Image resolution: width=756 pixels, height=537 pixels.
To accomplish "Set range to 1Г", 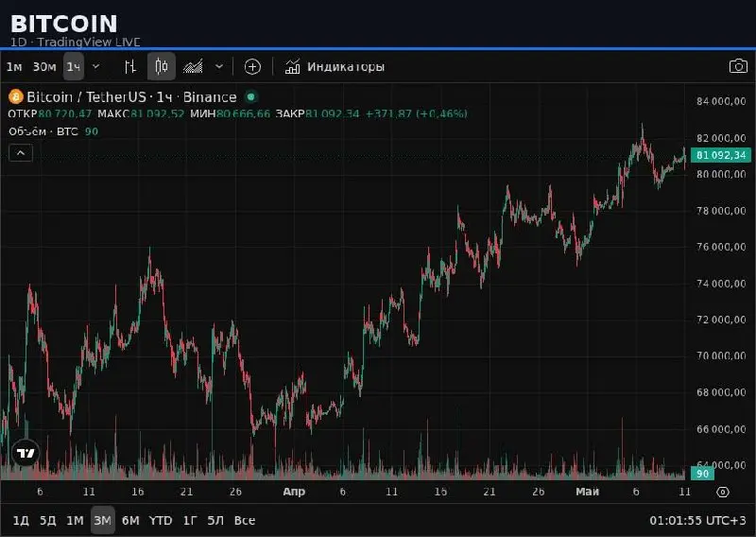I will point(190,521).
